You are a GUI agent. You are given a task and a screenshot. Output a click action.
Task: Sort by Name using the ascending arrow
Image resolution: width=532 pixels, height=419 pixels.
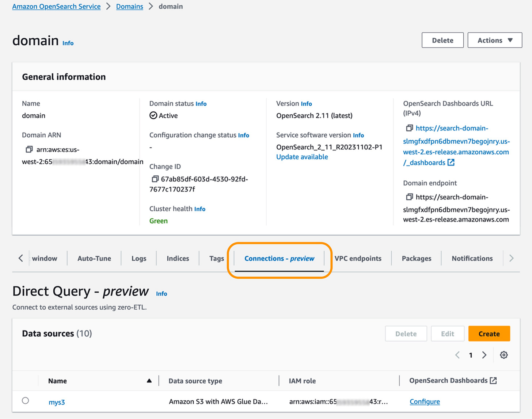click(149, 381)
